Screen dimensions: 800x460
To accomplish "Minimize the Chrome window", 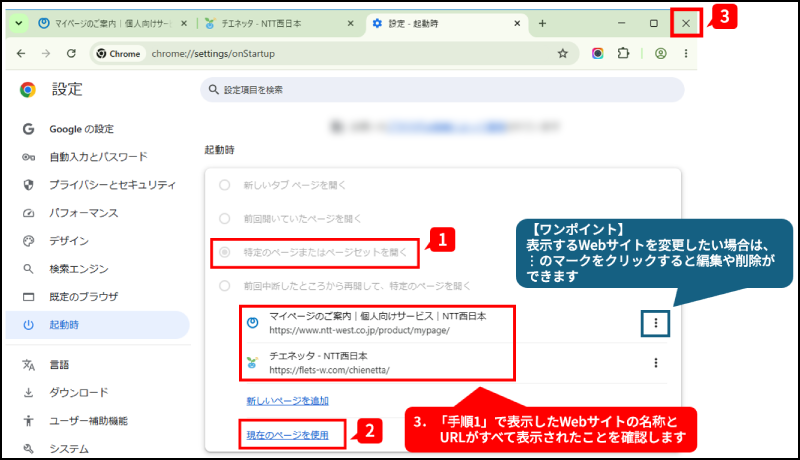I will coord(621,23).
